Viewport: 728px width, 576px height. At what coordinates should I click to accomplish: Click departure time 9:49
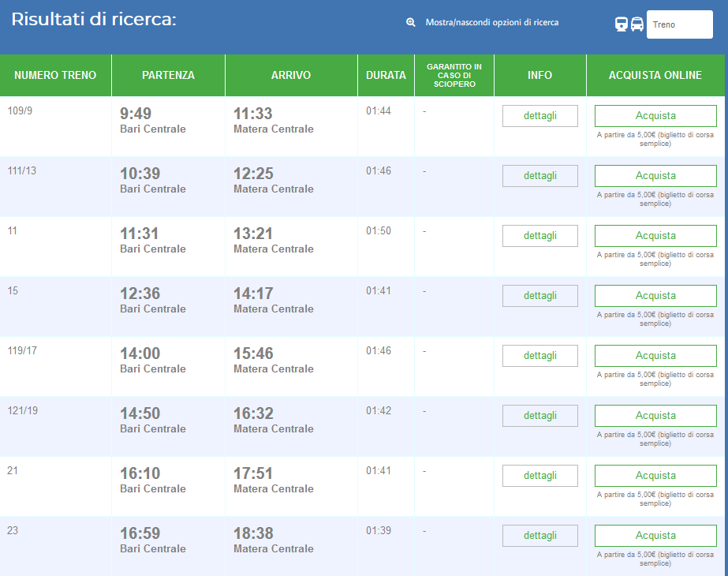136,114
